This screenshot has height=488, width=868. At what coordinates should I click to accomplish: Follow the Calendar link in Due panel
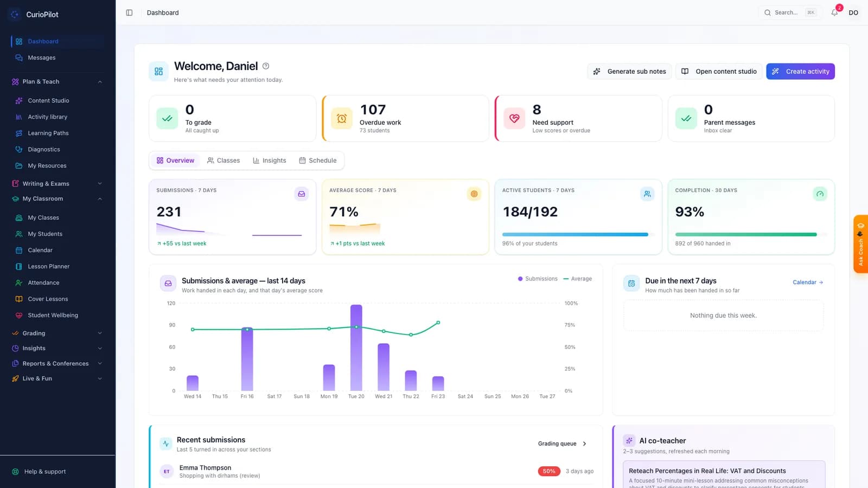(808, 282)
